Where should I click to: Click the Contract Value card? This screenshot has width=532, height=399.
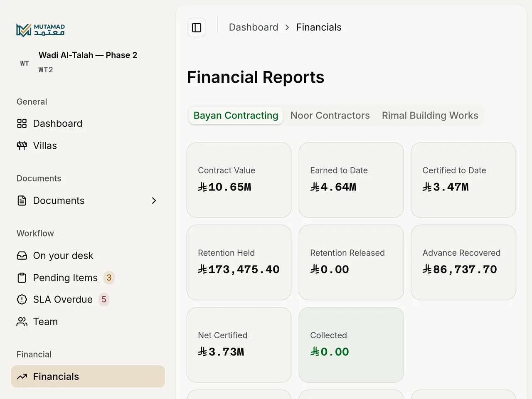(239, 180)
